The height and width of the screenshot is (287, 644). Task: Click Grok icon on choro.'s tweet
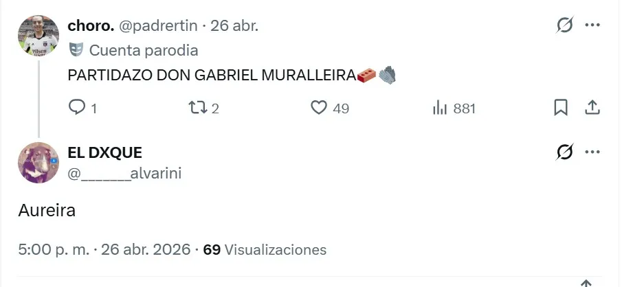[564, 26]
